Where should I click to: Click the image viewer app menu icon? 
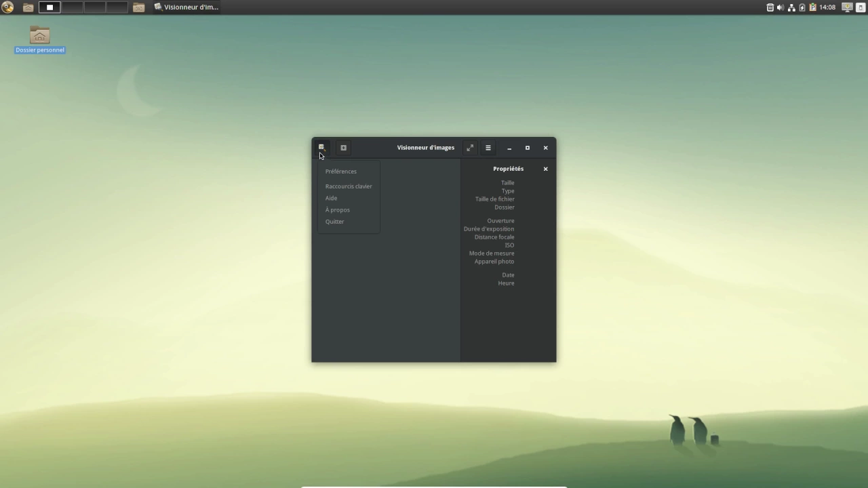pyautogui.click(x=321, y=148)
